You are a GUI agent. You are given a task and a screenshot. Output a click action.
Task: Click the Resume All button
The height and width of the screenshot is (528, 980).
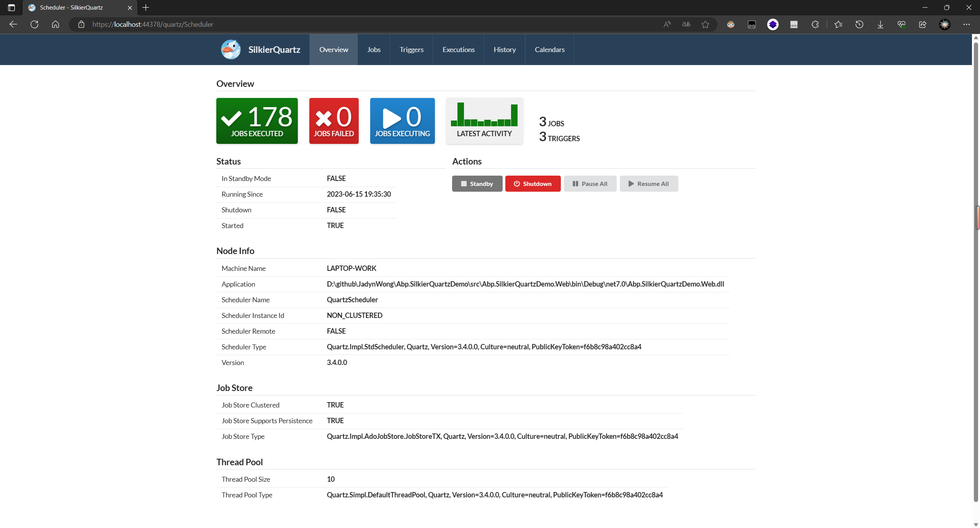coord(648,184)
